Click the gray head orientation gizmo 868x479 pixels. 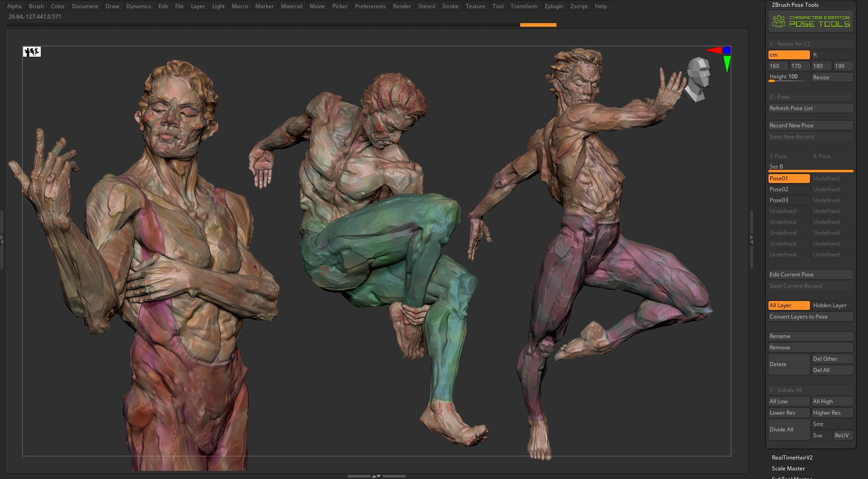697,79
